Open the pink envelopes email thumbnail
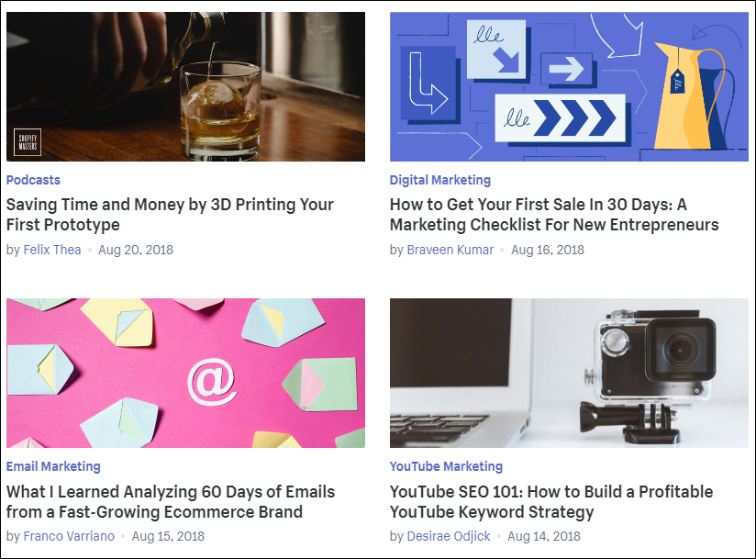The height and width of the screenshot is (559, 756). 185,373
